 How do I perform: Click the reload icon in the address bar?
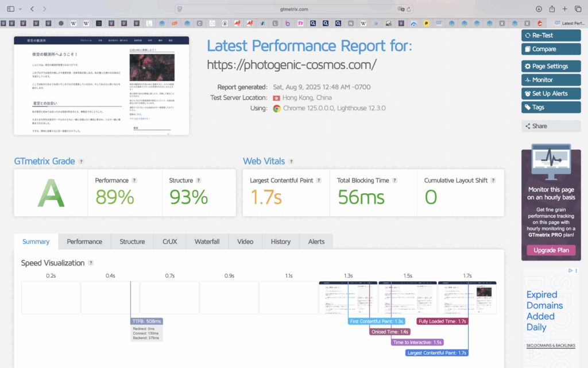(x=410, y=9)
